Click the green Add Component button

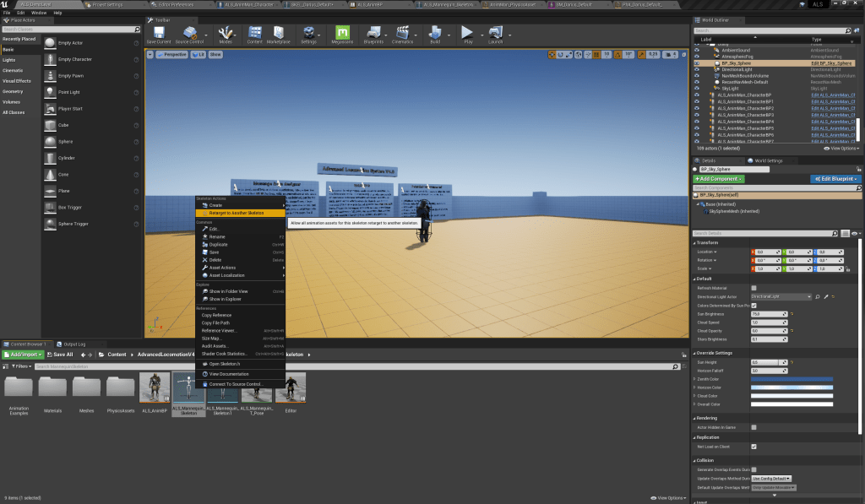click(718, 179)
